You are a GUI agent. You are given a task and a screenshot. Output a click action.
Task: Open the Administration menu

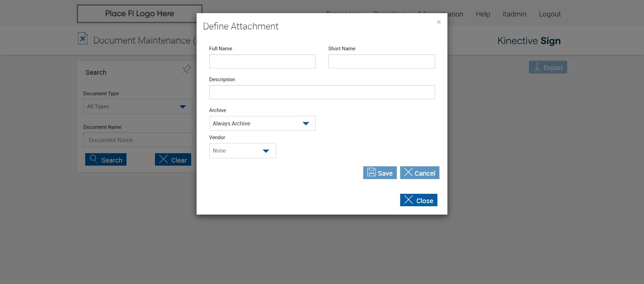point(455,14)
